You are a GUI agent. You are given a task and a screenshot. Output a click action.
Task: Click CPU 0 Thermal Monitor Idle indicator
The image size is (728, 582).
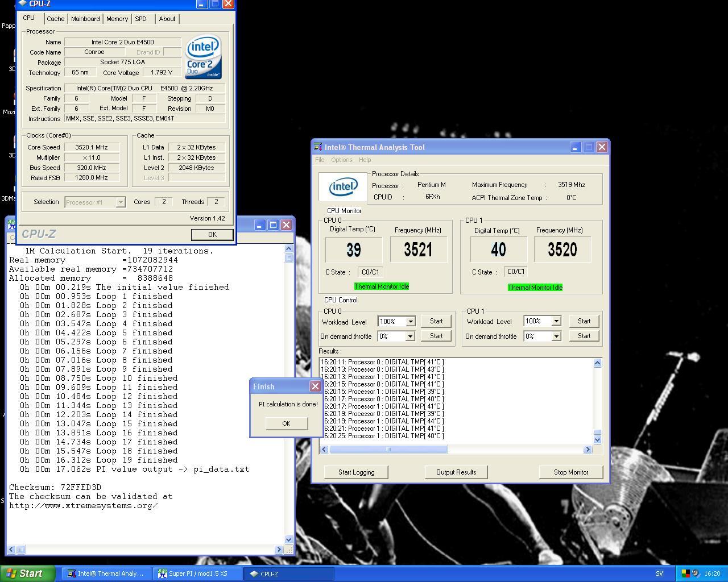[382, 286]
